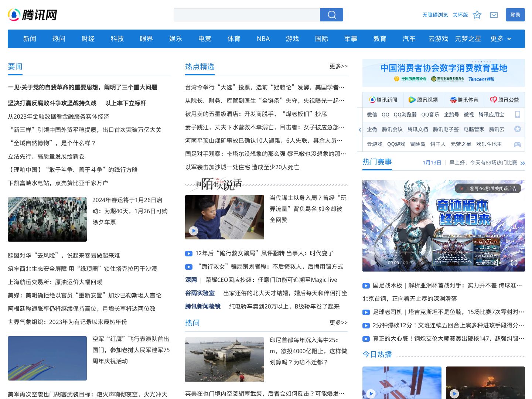Click the search input field

[x=247, y=15]
